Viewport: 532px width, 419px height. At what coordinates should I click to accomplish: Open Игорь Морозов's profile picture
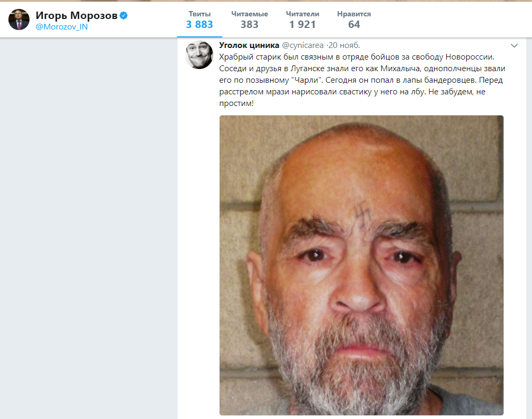(x=18, y=18)
